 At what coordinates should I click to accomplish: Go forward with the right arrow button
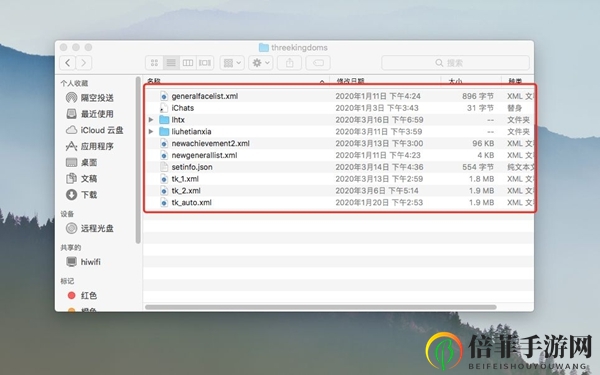[x=84, y=63]
